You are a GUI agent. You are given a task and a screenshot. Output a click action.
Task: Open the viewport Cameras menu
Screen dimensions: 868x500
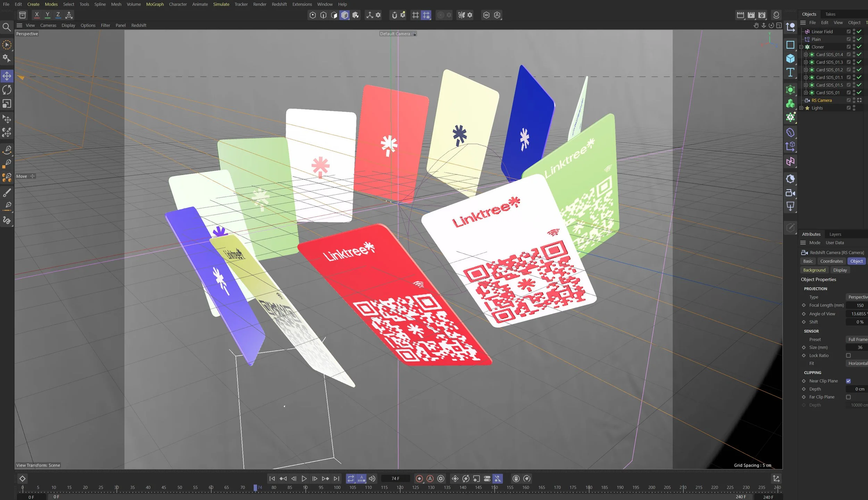coord(48,25)
